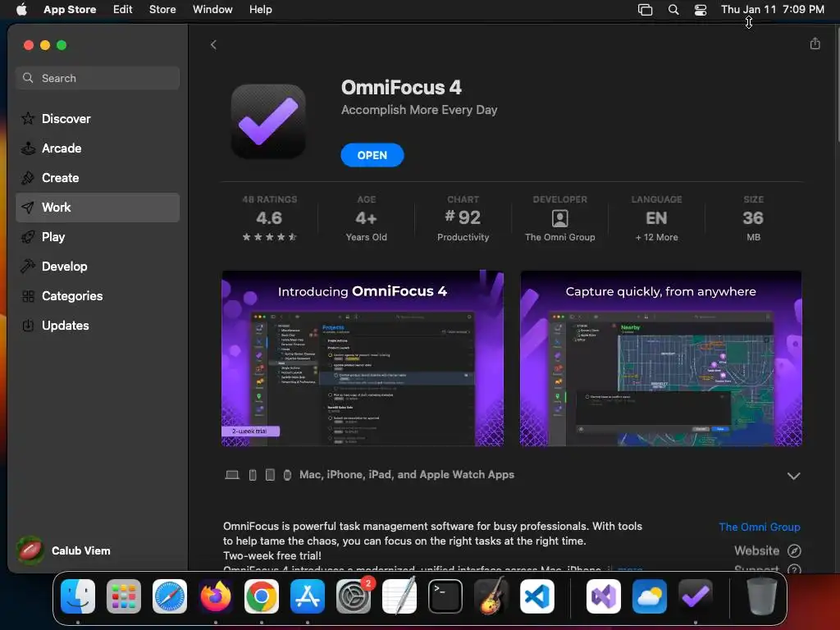This screenshot has width=840, height=630.
Task: Launch Firefox from the Dock
Action: [216, 596]
